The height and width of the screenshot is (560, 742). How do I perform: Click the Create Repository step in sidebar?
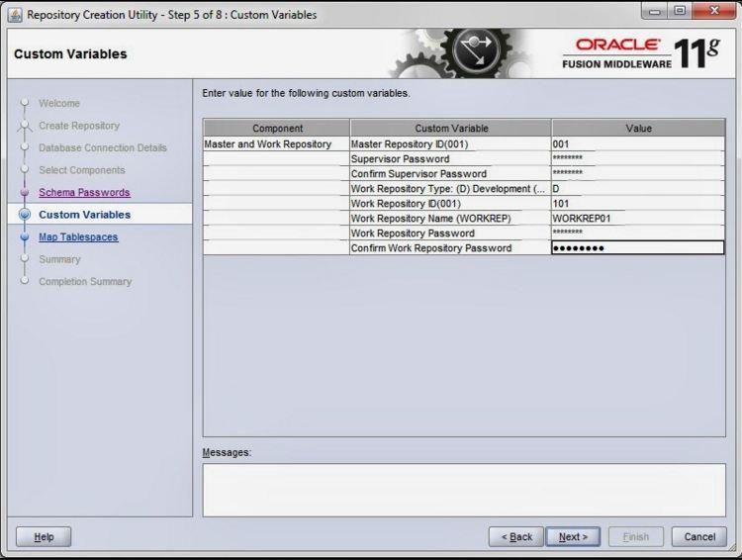coord(79,126)
